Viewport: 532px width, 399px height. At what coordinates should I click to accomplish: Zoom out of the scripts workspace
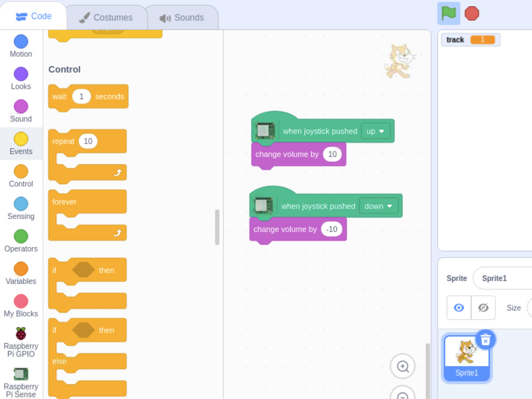(403, 394)
